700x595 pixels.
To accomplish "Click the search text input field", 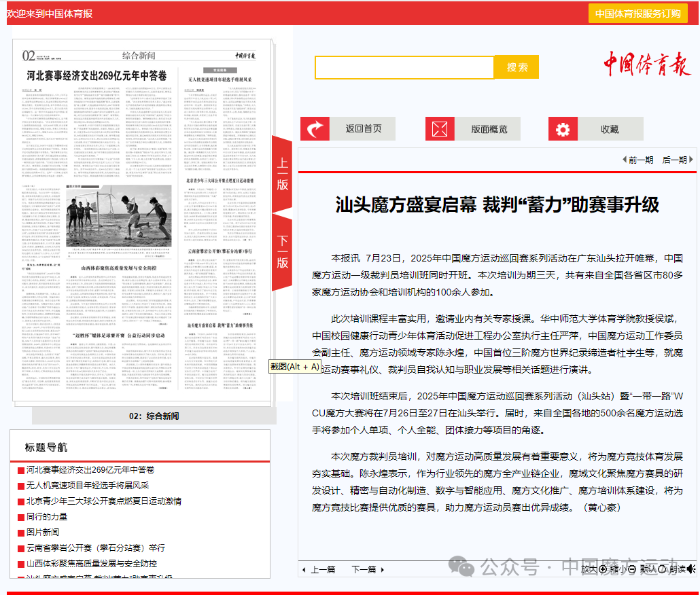I will [x=404, y=67].
